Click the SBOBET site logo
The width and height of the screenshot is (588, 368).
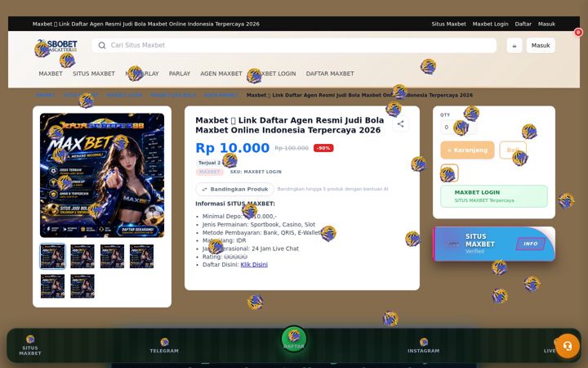coord(56,46)
